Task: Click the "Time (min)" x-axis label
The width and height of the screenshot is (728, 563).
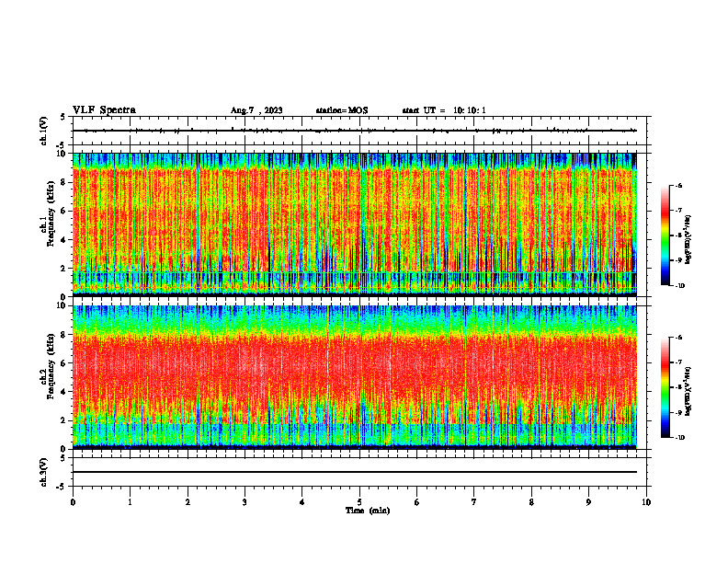Action: (x=368, y=511)
